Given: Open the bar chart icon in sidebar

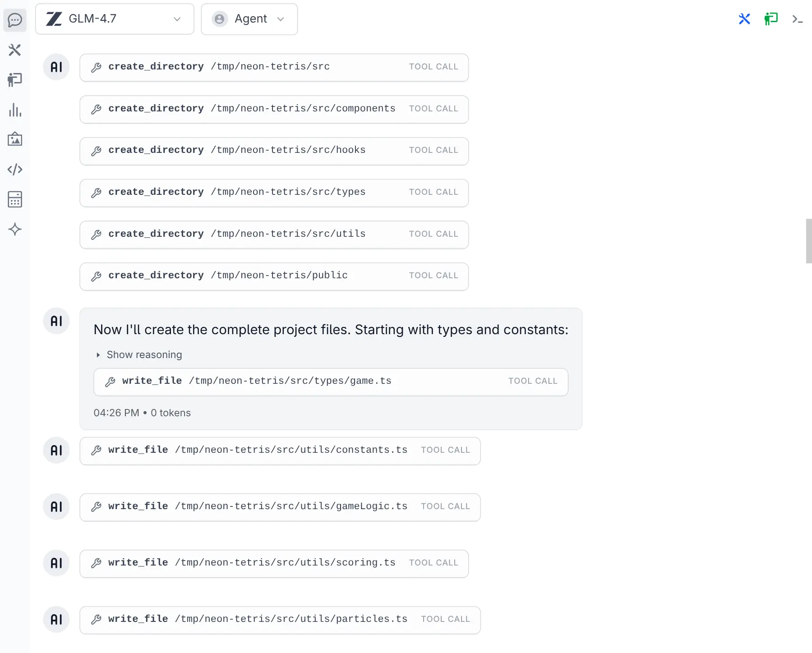Looking at the screenshot, I should 15,110.
